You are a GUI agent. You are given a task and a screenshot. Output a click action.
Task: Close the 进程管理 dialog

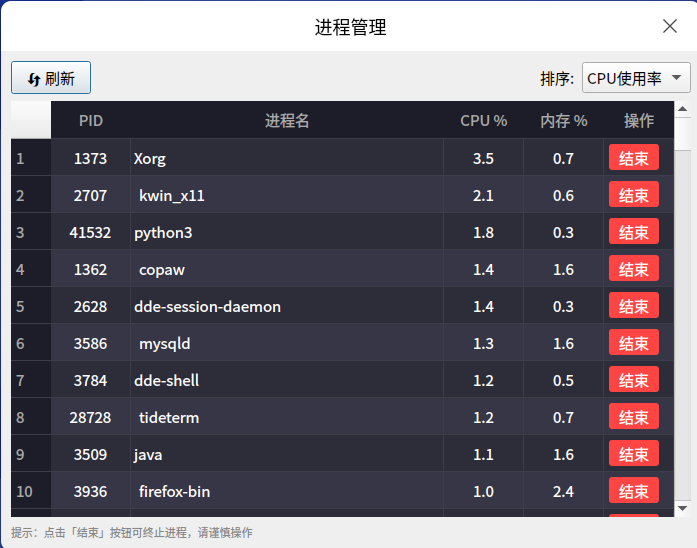point(669,26)
